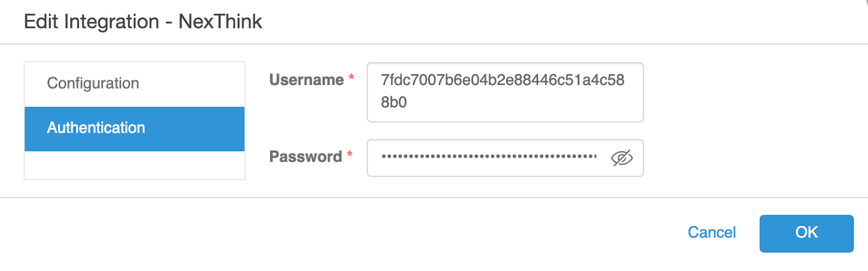Reveal the hidden password with eye icon
868x271 pixels.
622,157
